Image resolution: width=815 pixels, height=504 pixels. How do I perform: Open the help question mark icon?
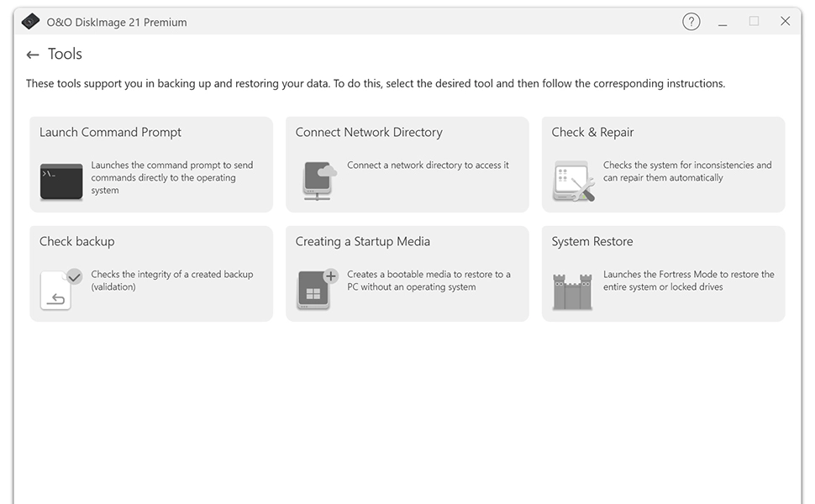[x=691, y=21]
